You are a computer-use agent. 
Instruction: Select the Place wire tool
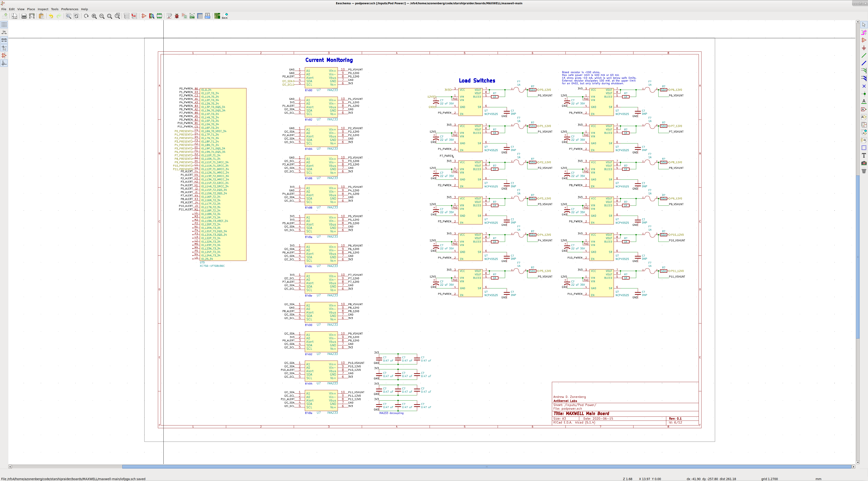[864, 55]
